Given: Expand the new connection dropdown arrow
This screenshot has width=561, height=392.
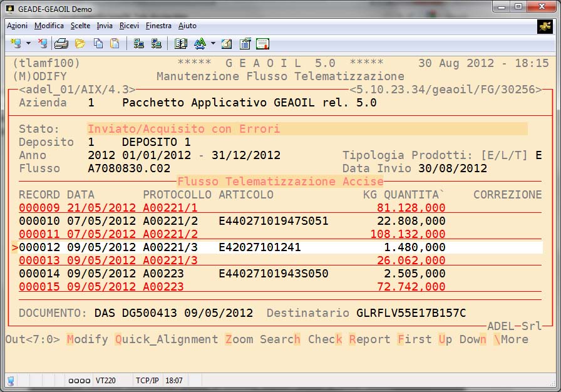Looking at the screenshot, I should (28, 44).
